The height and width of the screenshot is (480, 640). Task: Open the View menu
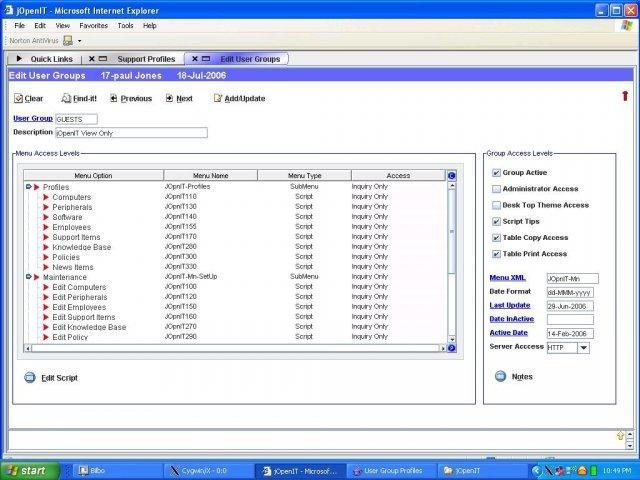(62, 25)
